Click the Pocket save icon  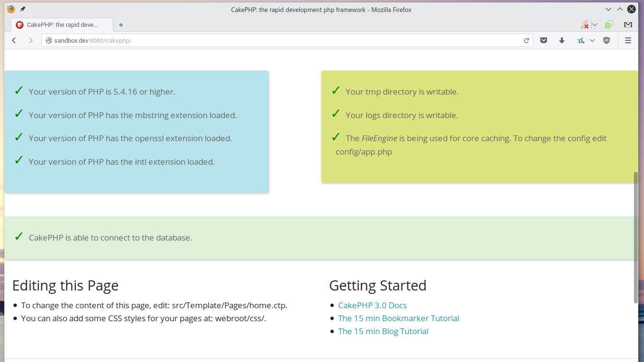(544, 41)
